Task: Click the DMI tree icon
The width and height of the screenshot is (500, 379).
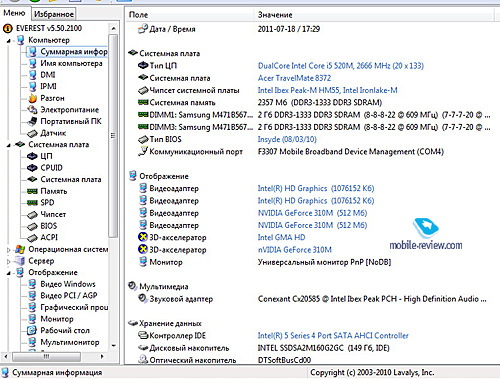Action: (32, 75)
